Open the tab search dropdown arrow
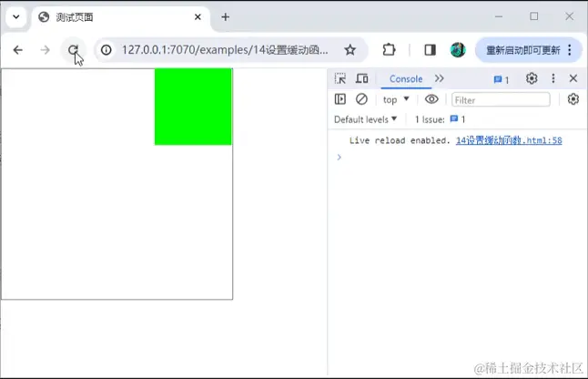Screen dimensions: 588x379 coord(16,17)
